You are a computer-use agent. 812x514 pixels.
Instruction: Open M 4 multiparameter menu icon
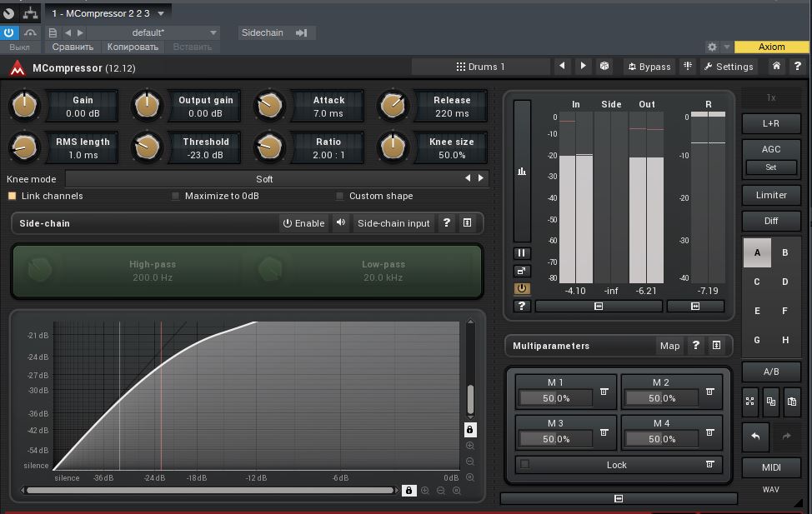click(x=710, y=432)
